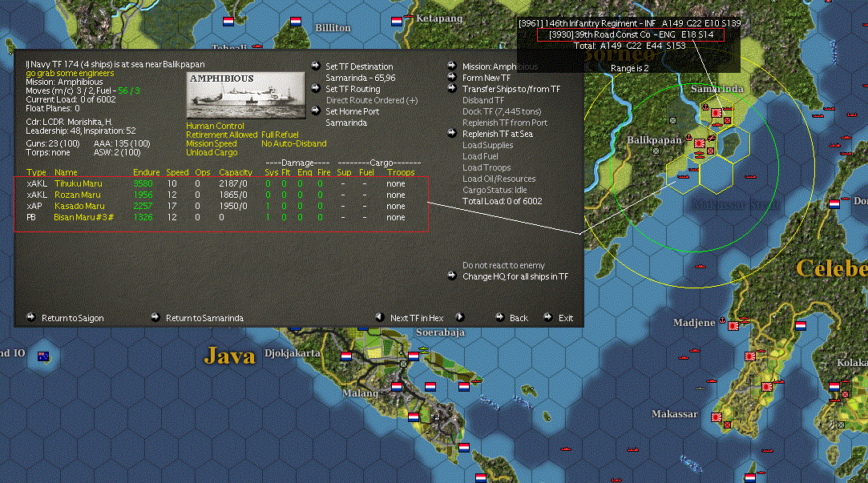Click the Samarinda - 65,96 destination text
Screen dimensions: 868x483
tap(361, 78)
